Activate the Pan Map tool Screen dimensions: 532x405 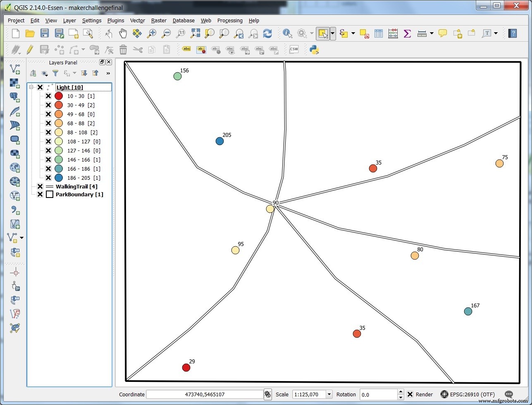(x=123, y=33)
